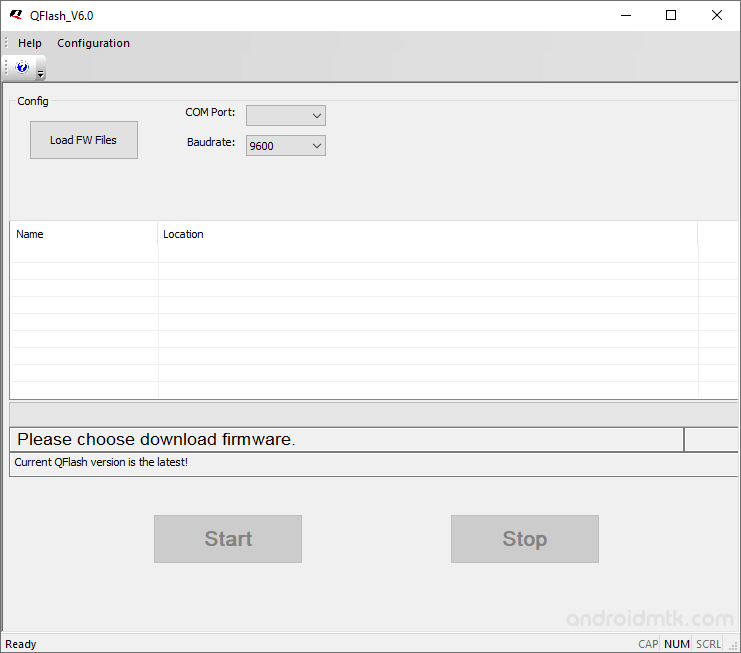Click the QFlash app icon in title bar
The image size is (741, 653).
[16, 15]
